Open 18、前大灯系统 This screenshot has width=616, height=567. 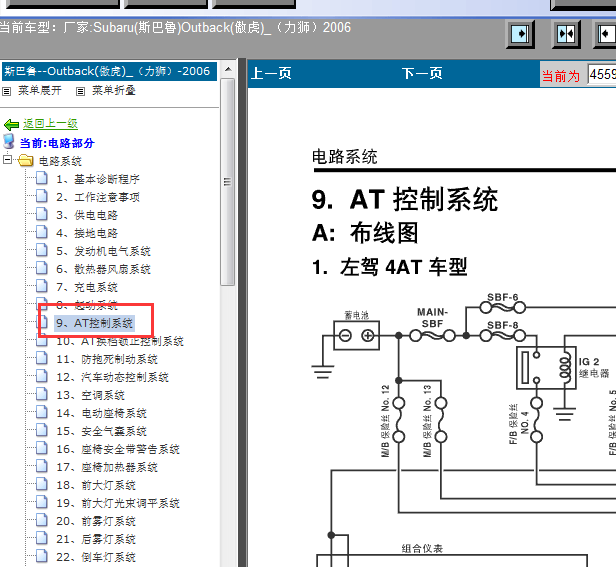[x=96, y=485]
